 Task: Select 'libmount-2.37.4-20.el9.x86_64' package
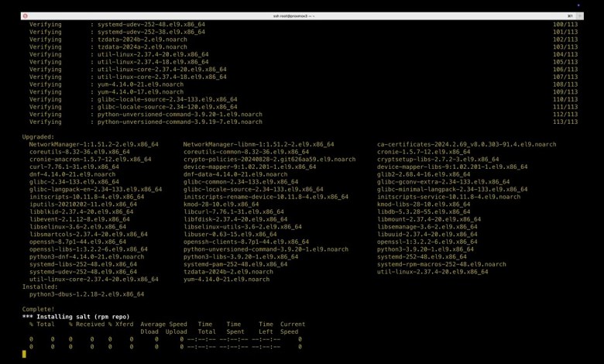click(x=429, y=219)
